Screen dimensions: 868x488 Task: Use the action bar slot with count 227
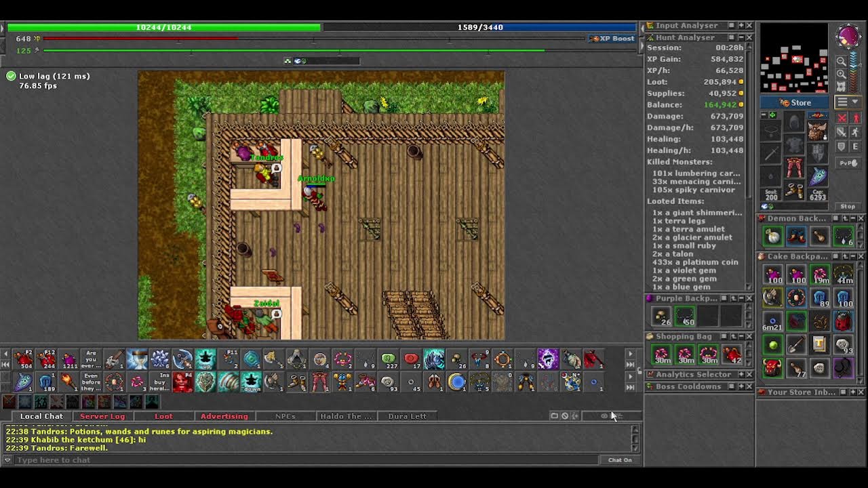[388, 359]
